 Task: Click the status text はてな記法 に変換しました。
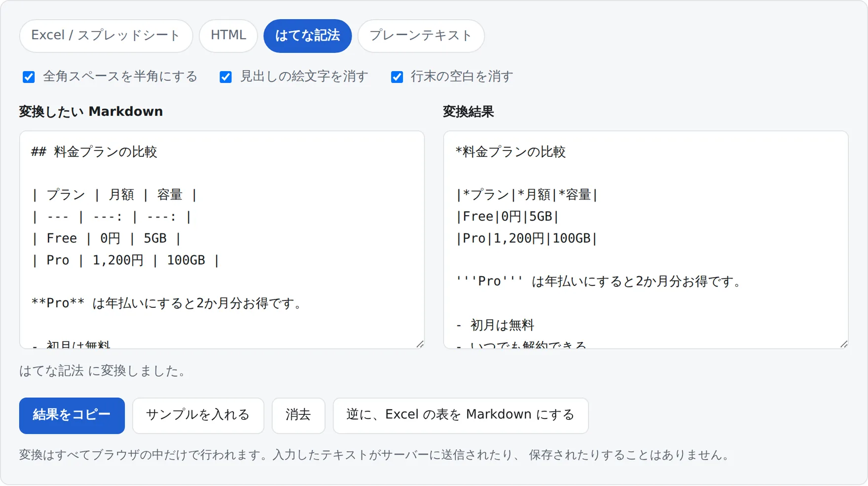[x=104, y=371]
